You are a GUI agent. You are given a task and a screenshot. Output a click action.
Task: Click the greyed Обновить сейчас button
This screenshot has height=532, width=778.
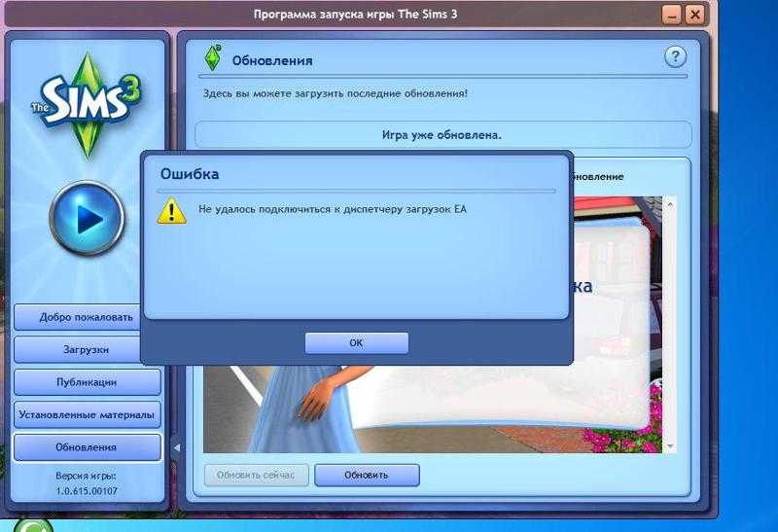pyautogui.click(x=256, y=475)
